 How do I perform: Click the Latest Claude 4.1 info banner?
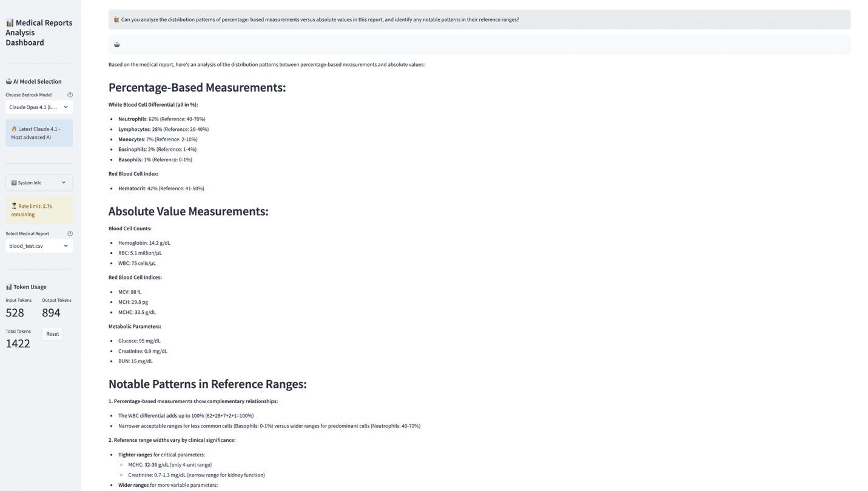(39, 133)
